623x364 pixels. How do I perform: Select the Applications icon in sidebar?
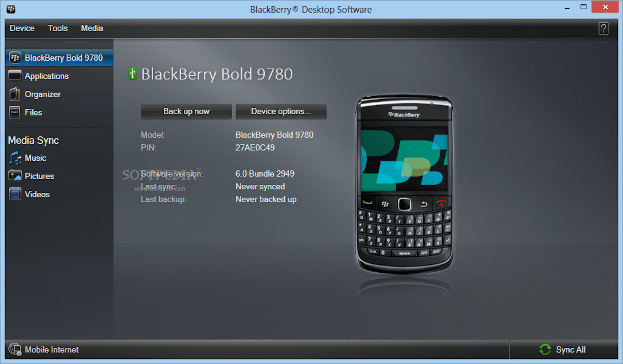coord(15,76)
